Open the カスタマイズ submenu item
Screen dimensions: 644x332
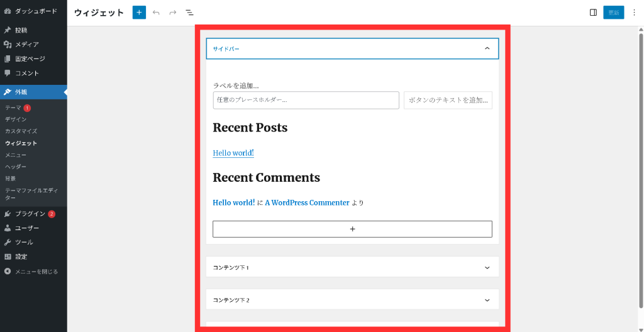pos(21,131)
